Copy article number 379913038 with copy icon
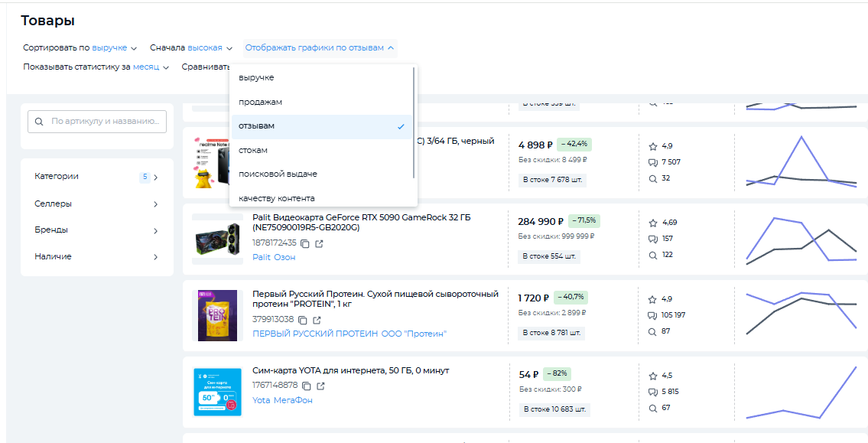This screenshot has width=868, height=443. (x=302, y=320)
